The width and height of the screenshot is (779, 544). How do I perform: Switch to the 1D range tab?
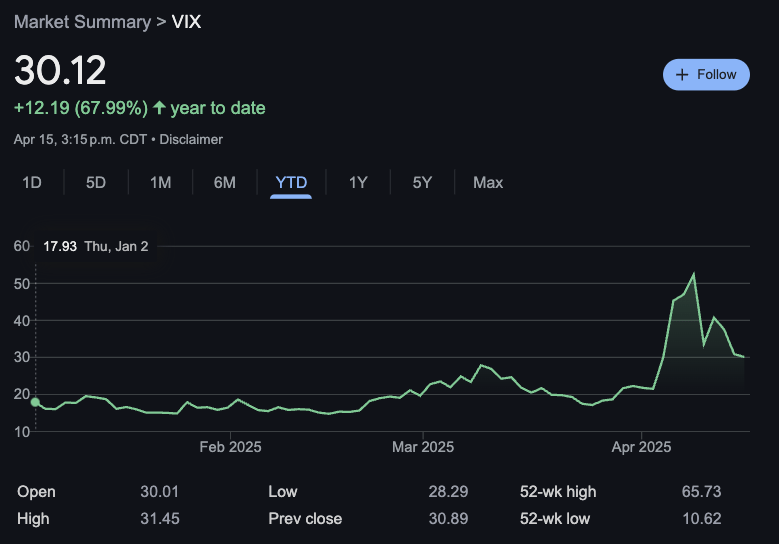tap(32, 182)
